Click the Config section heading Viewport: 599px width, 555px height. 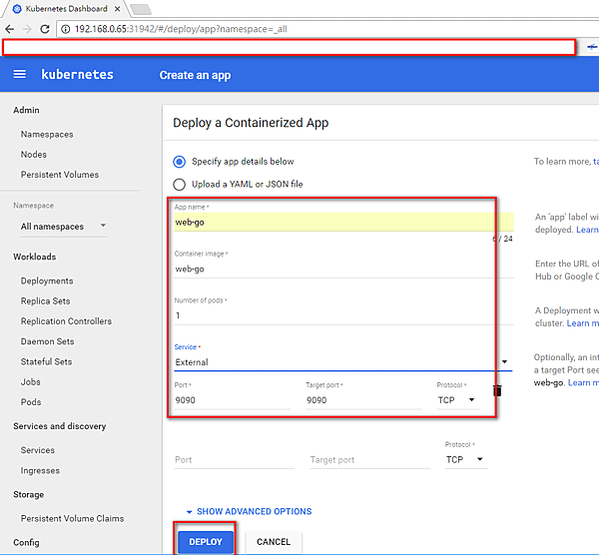pyautogui.click(x=26, y=542)
